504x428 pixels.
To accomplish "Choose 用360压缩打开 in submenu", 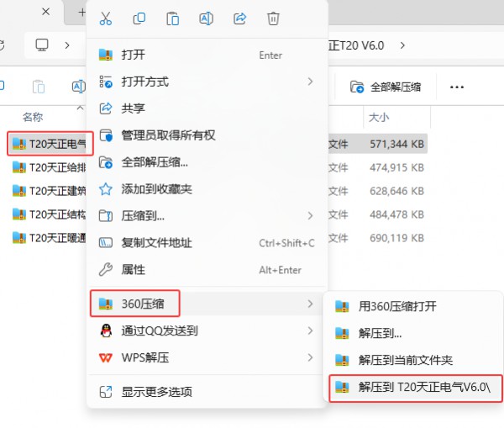I will pyautogui.click(x=413, y=306).
